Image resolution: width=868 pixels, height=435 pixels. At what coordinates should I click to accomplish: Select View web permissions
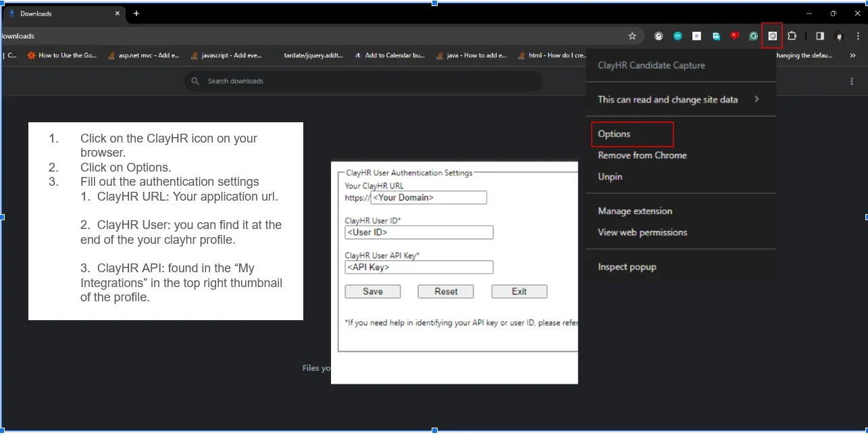681,232
